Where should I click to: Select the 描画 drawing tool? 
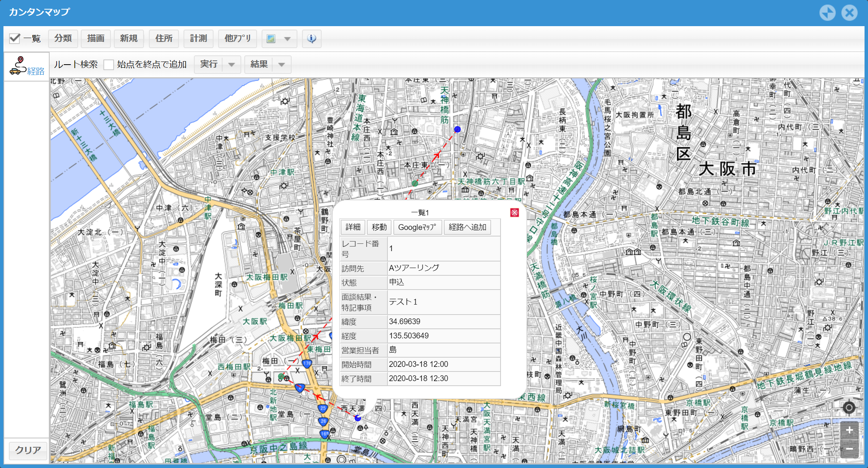(x=96, y=38)
